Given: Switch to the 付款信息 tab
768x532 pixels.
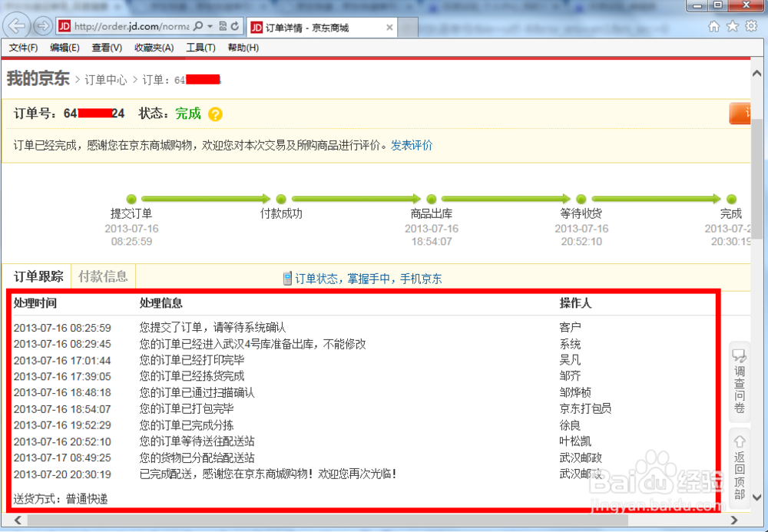Looking at the screenshot, I should [x=102, y=276].
